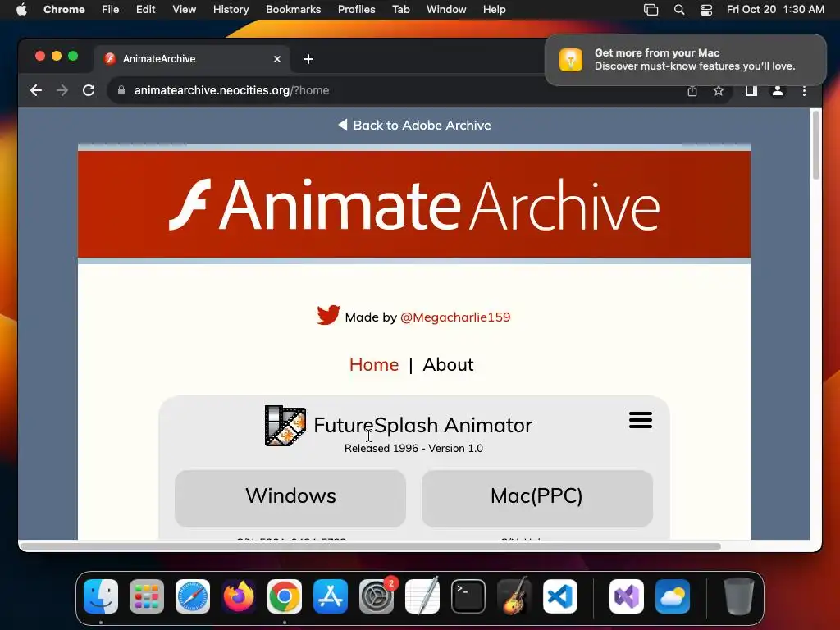Viewport: 840px width, 630px height.
Task: Open Chrome profile icon
Action: tap(778, 91)
